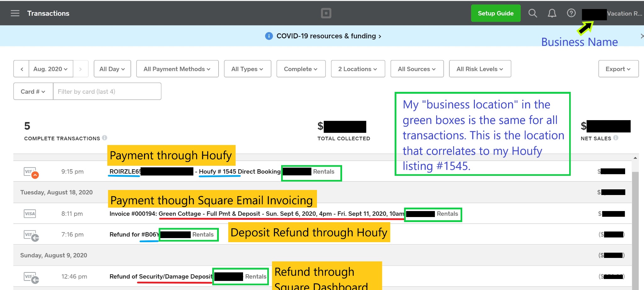The height and width of the screenshot is (290, 644).
Task: Click refund card icon for 12:46 pm transaction
Action: coord(31,277)
